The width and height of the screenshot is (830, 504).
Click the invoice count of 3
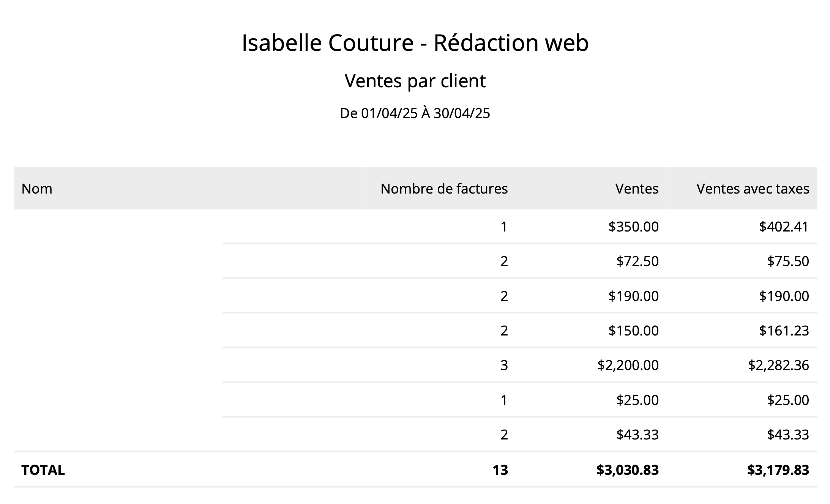tap(504, 365)
